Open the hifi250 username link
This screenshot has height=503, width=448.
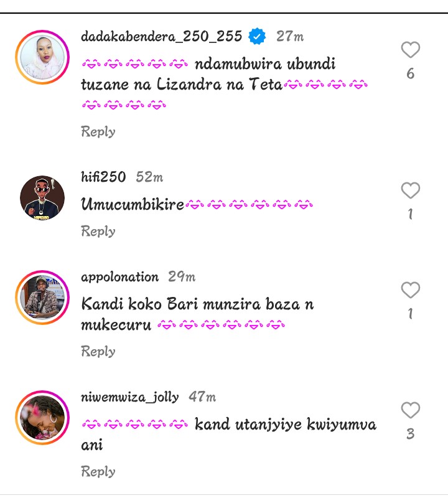coord(103,177)
